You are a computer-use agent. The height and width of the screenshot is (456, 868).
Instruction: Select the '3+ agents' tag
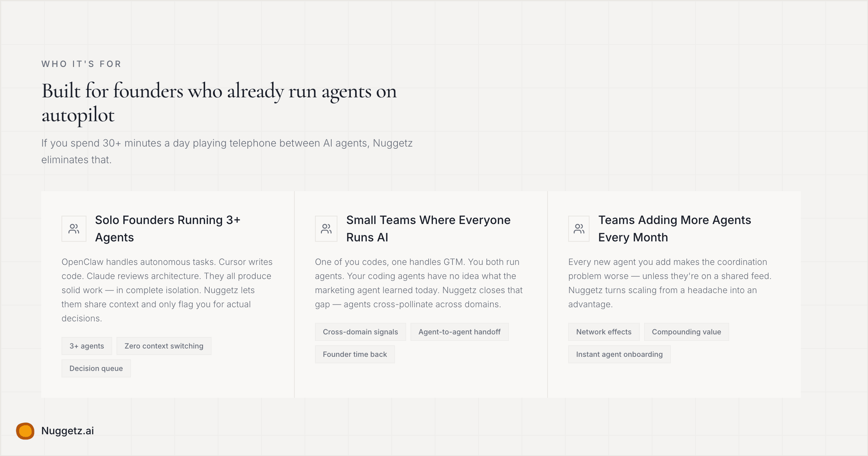86,346
